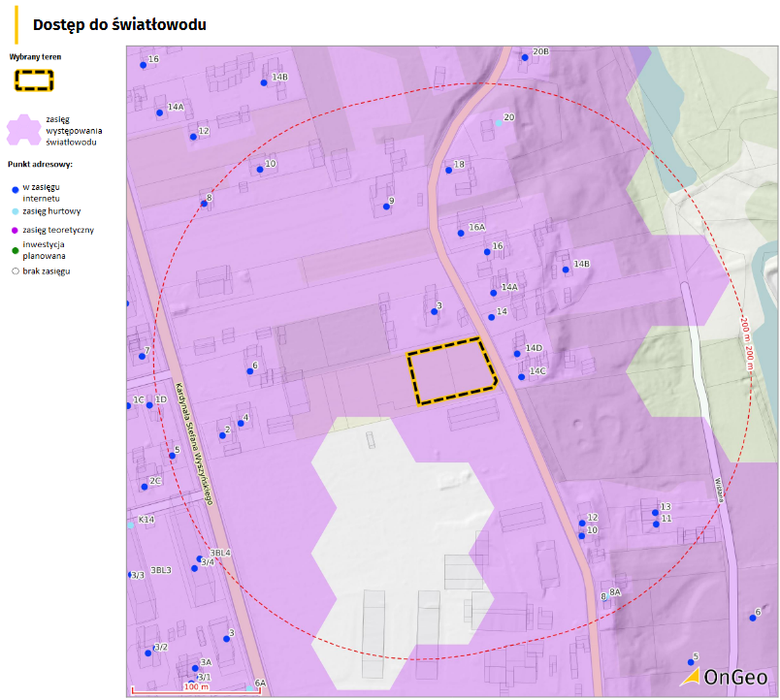Click the 100 m scale bar
This screenshot has width=780, height=700.
197,688
